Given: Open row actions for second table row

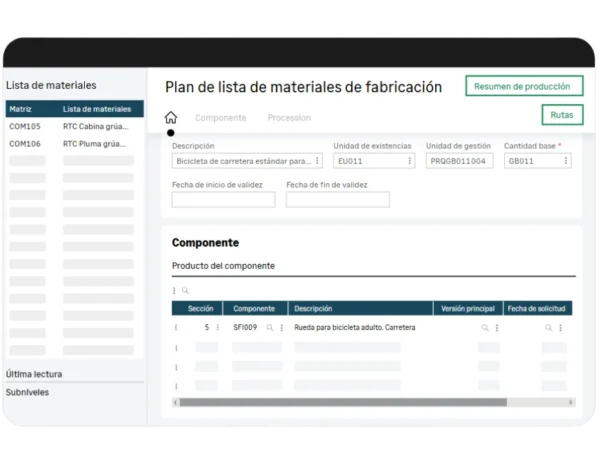Looking at the screenshot, I should click(x=176, y=348).
